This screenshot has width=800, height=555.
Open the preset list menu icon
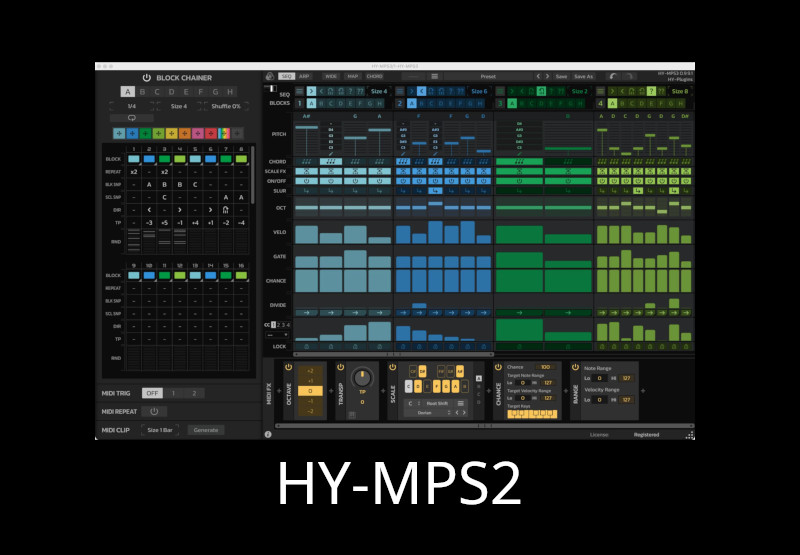(435, 77)
